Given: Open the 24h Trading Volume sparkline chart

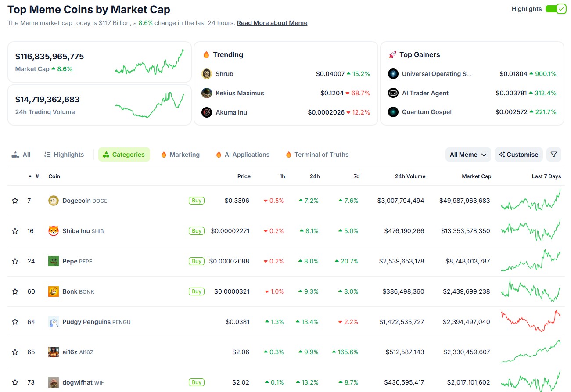Looking at the screenshot, I should point(150,105).
